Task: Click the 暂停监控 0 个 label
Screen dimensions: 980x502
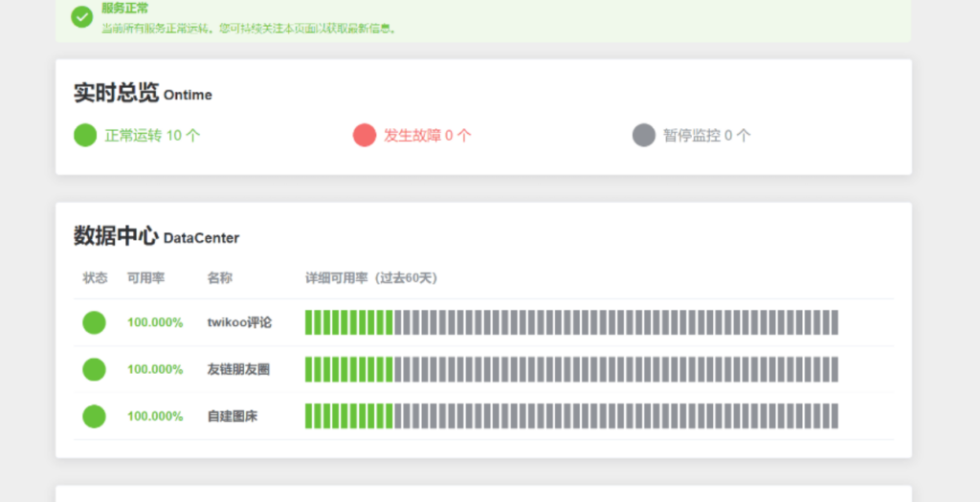Action: tap(707, 136)
